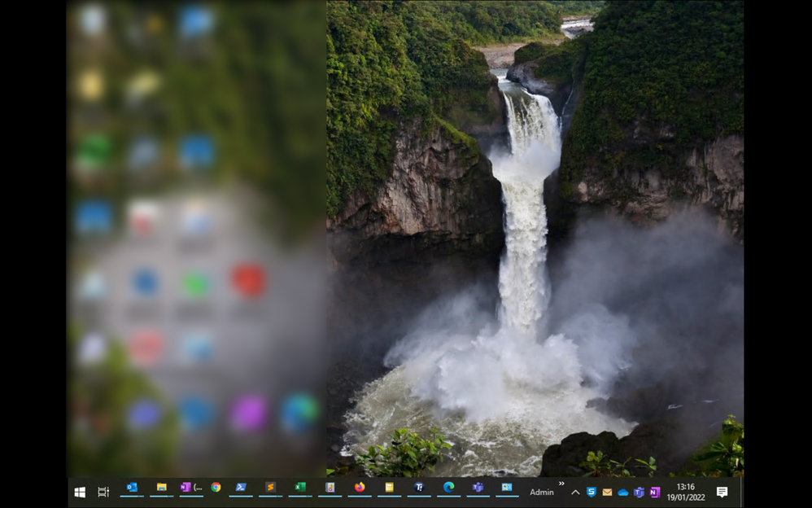812x508 pixels.
Task: Expand the taskbar overflow double-chevron near Admin
Action: 561,484
